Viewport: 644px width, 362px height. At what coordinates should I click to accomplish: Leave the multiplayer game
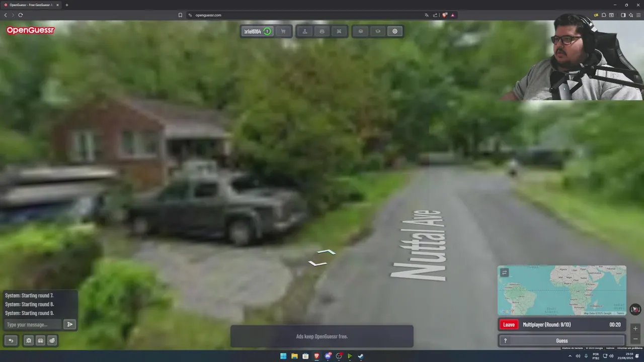[x=509, y=324]
